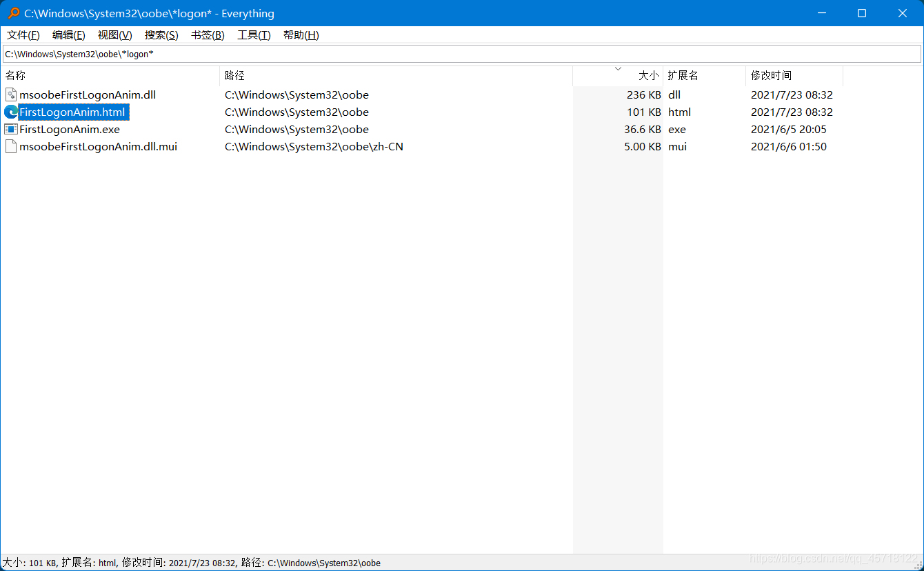Open the 文件(F) menu
The width and height of the screenshot is (924, 571).
click(x=23, y=35)
